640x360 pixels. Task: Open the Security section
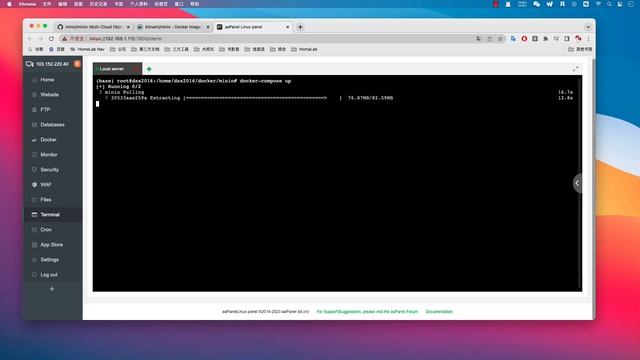[x=52, y=170]
